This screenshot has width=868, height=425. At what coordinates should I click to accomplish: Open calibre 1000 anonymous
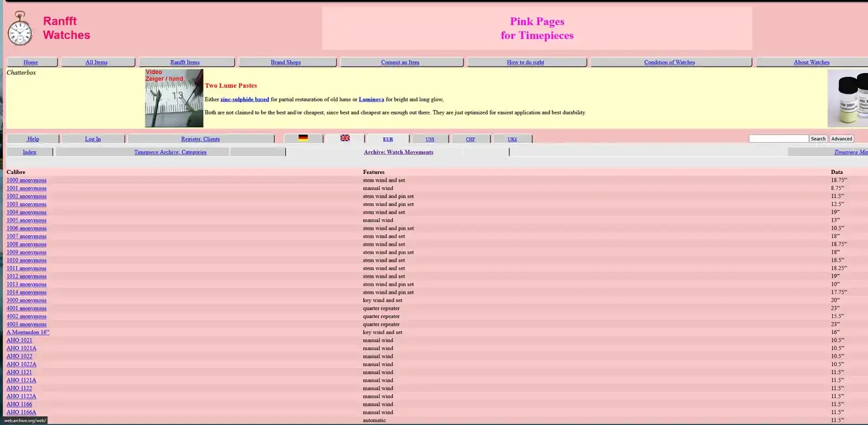coord(27,181)
